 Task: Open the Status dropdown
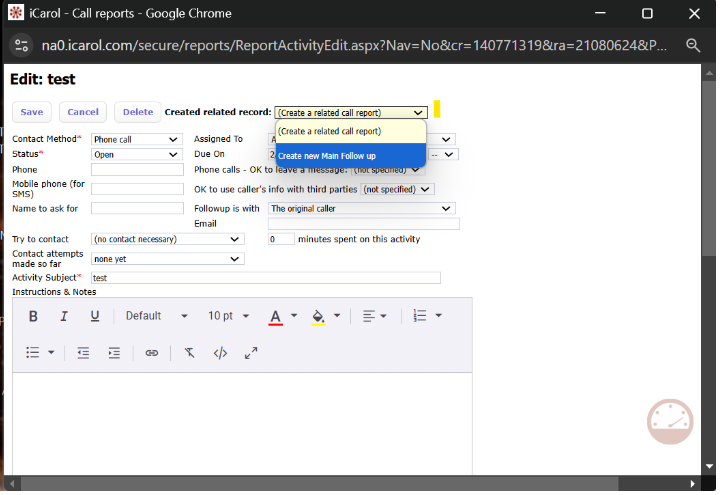135,155
